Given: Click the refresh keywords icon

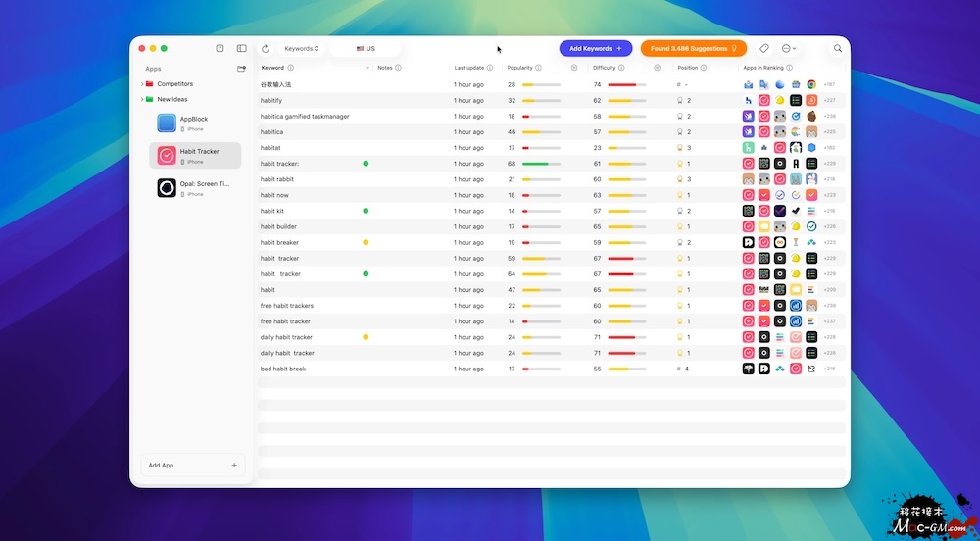Looking at the screenshot, I should tap(266, 49).
